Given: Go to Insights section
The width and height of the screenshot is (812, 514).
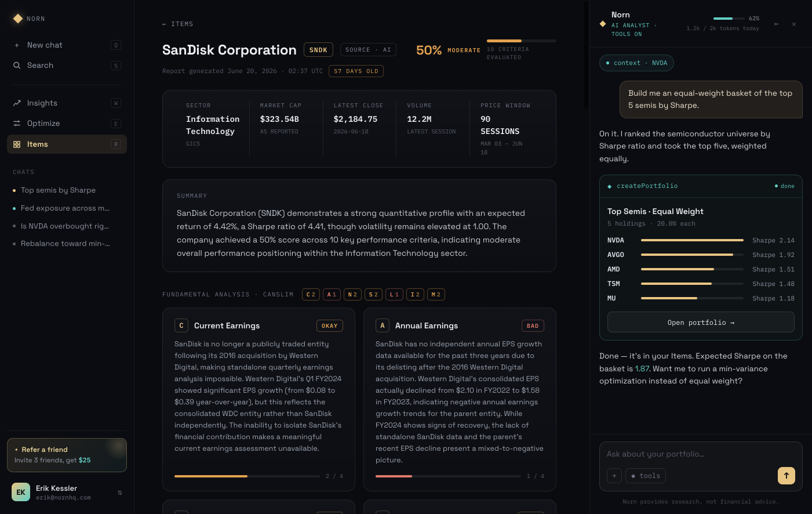Looking at the screenshot, I should tap(67, 103).
